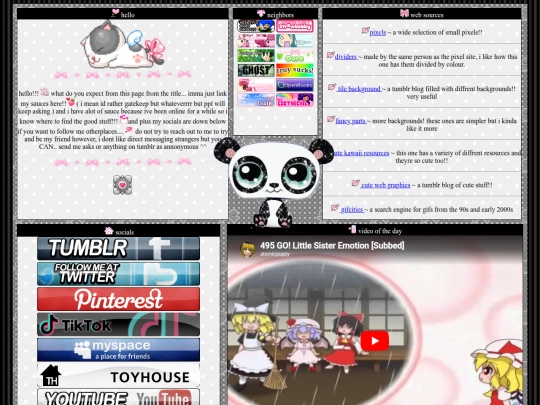
Task: Open the 'gifcities' link
Action: point(352,209)
